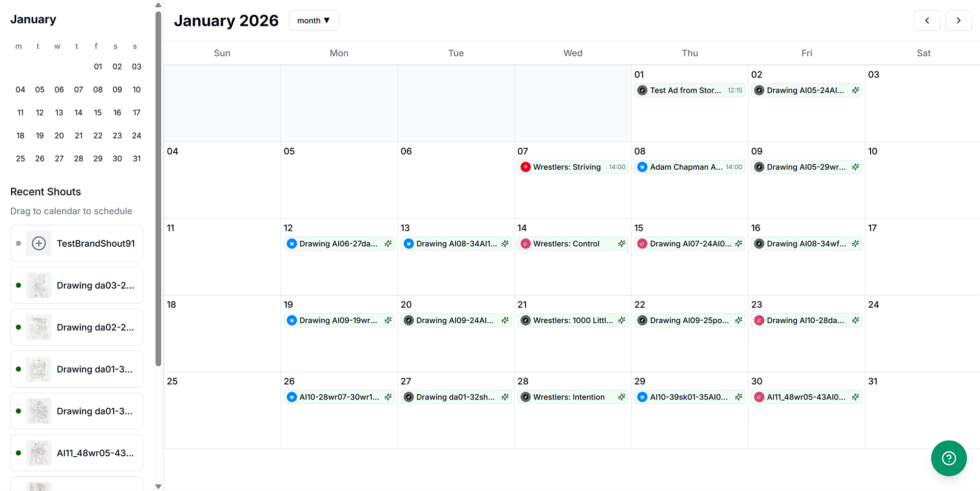Click the sidebar scroll-down arrow
The image size is (980, 491).
[x=158, y=486]
